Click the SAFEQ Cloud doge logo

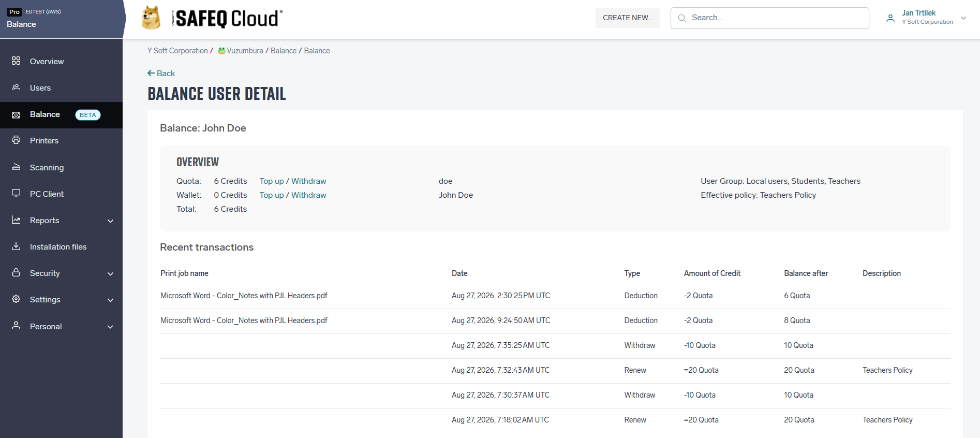tap(151, 18)
